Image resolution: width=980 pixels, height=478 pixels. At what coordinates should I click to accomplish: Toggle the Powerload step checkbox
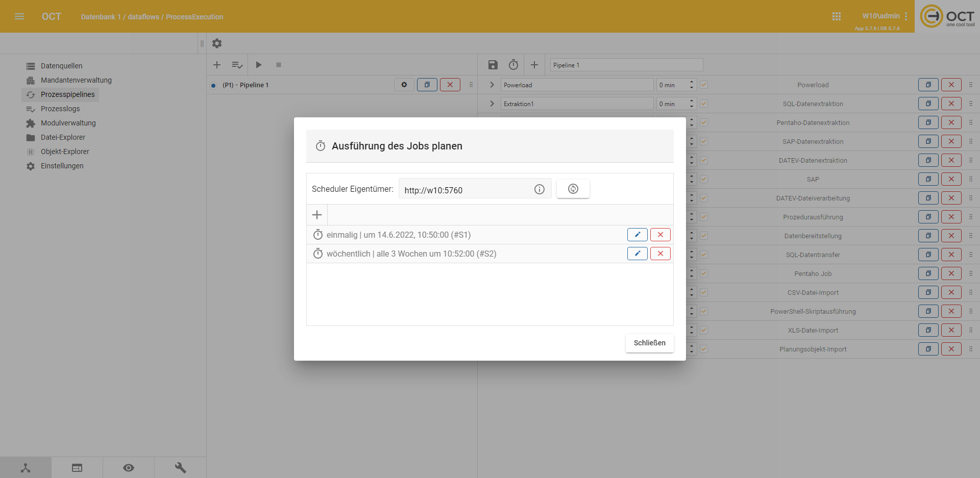click(x=704, y=85)
